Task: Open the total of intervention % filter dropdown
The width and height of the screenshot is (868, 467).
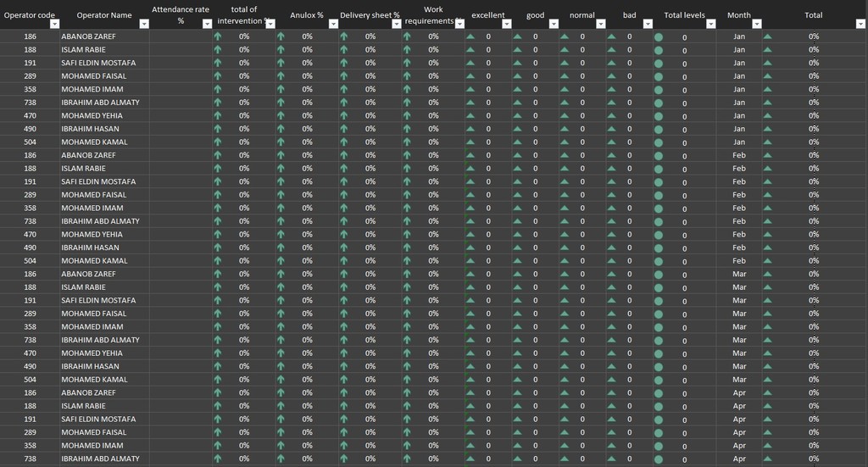Action: [270, 24]
